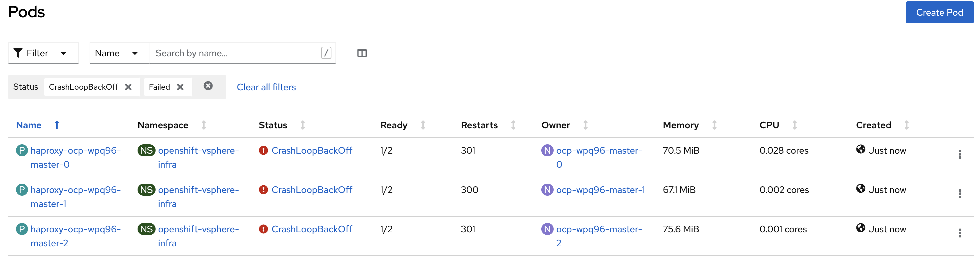The image size is (980, 268).
Task: Click the column management icon
Action: (x=362, y=53)
